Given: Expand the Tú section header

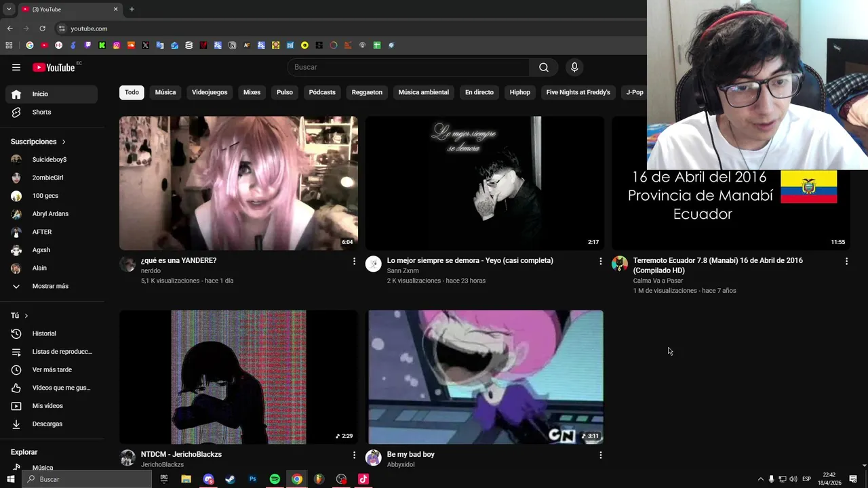Looking at the screenshot, I should [x=20, y=316].
